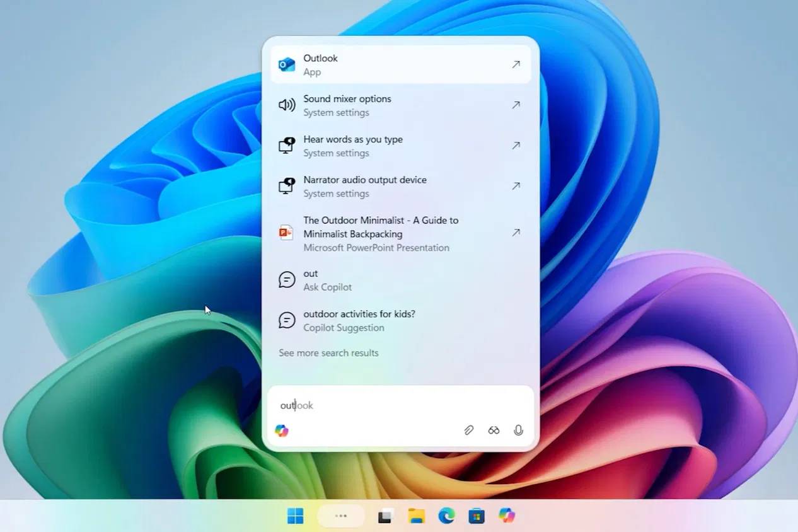The height and width of the screenshot is (532, 798).
Task: Select the PowerPoint presentation file icon
Action: [x=287, y=233]
